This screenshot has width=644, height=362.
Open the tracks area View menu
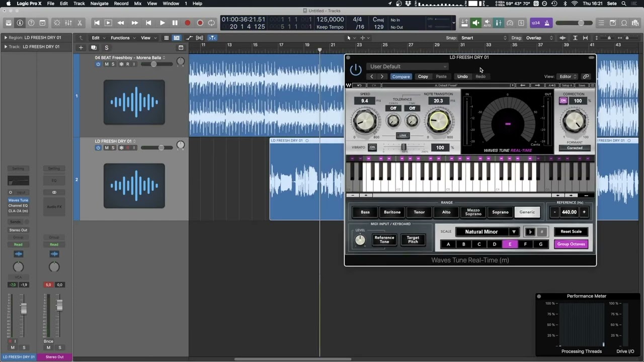[x=147, y=38]
